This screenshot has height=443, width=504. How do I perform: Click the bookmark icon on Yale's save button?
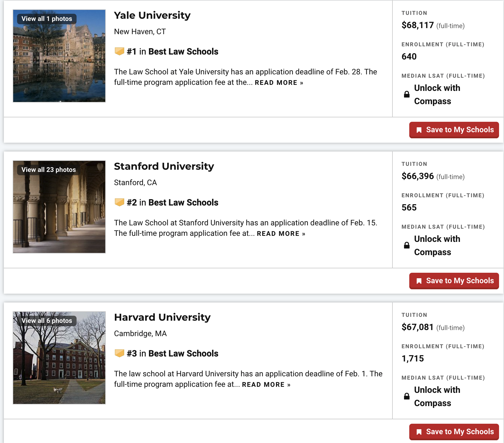419,130
